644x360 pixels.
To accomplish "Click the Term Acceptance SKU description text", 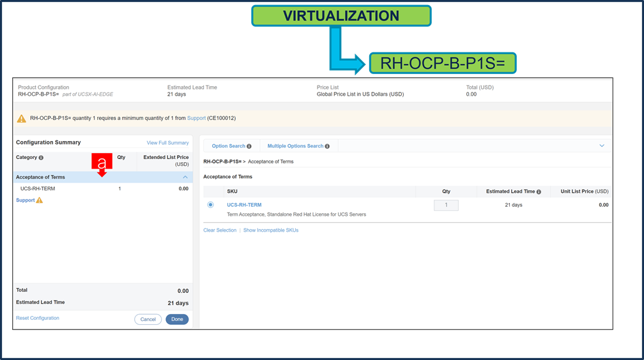I will click(x=296, y=214).
